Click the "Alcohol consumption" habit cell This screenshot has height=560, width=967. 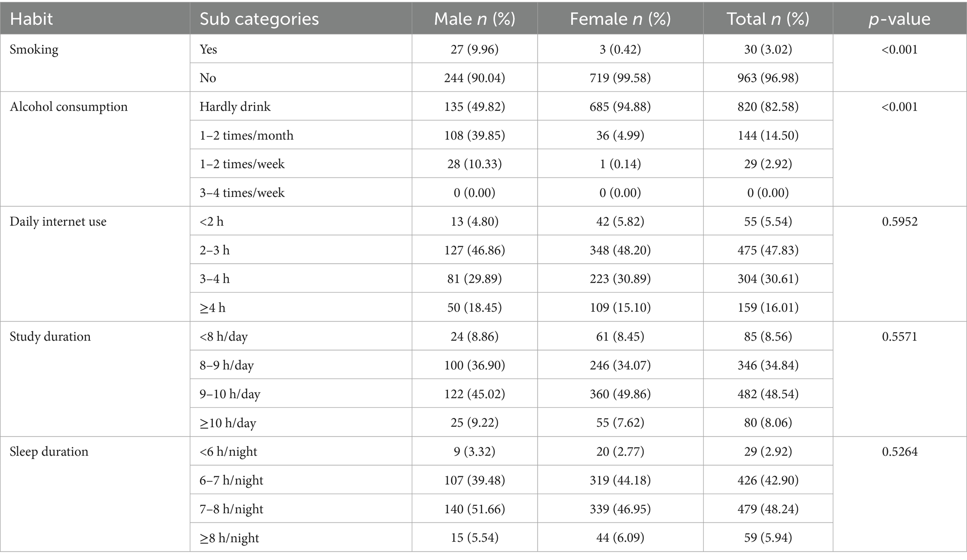(x=69, y=107)
